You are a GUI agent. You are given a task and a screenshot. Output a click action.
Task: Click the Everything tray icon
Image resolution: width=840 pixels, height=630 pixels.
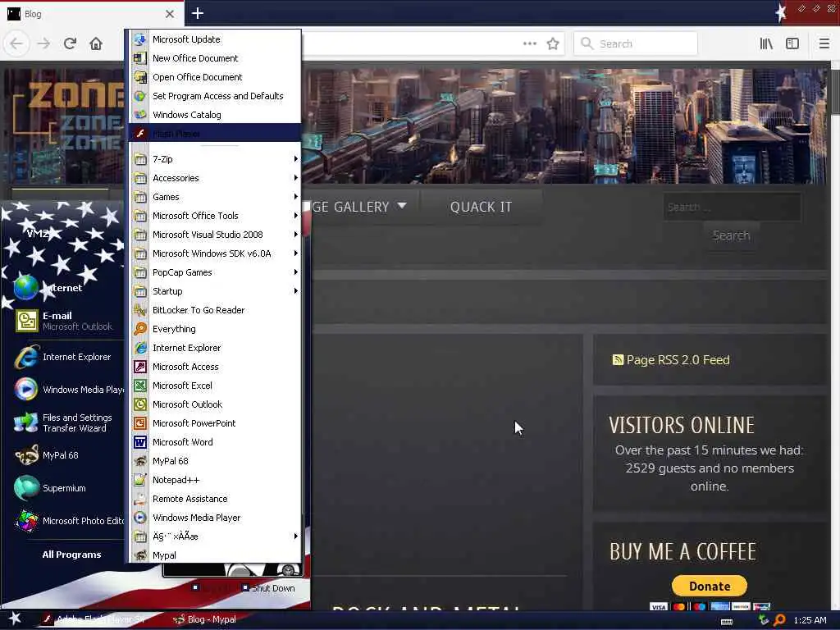tap(779, 620)
